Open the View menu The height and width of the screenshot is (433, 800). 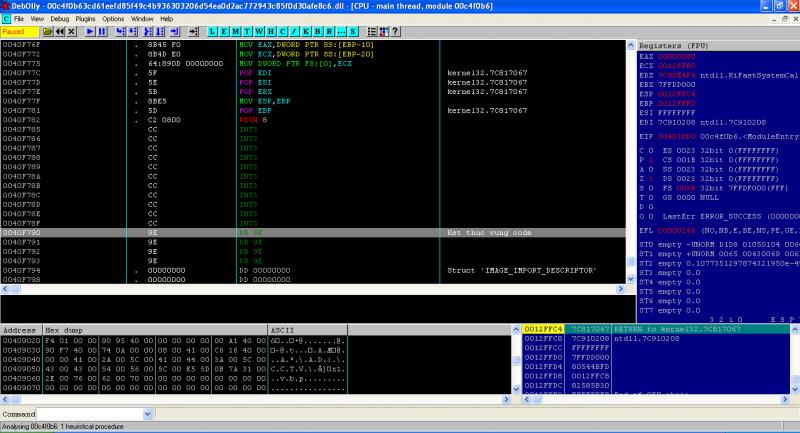tap(37, 19)
